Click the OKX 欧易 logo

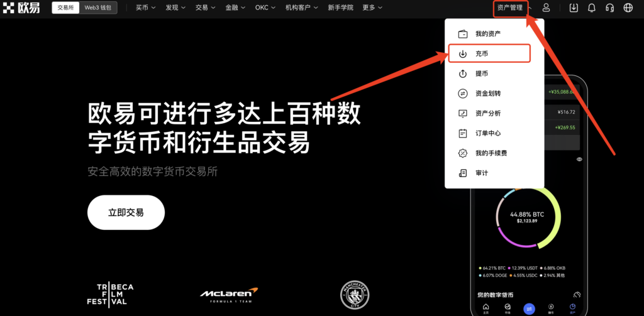[21, 8]
